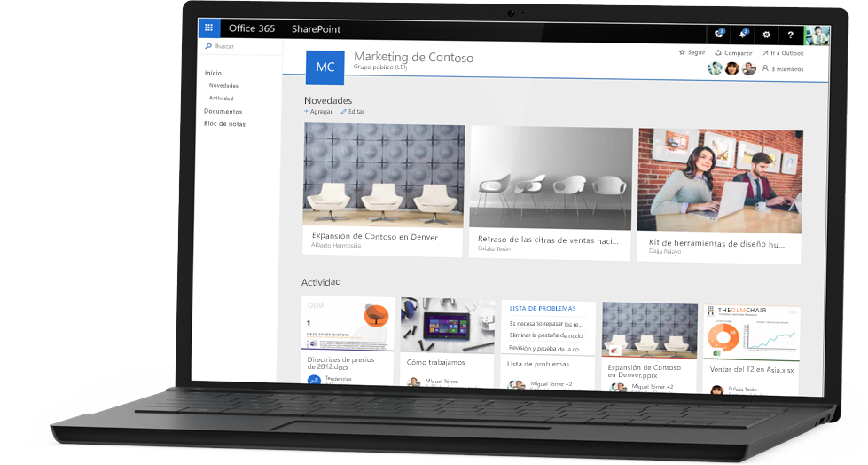Open Actividad in left navigation

point(221,99)
